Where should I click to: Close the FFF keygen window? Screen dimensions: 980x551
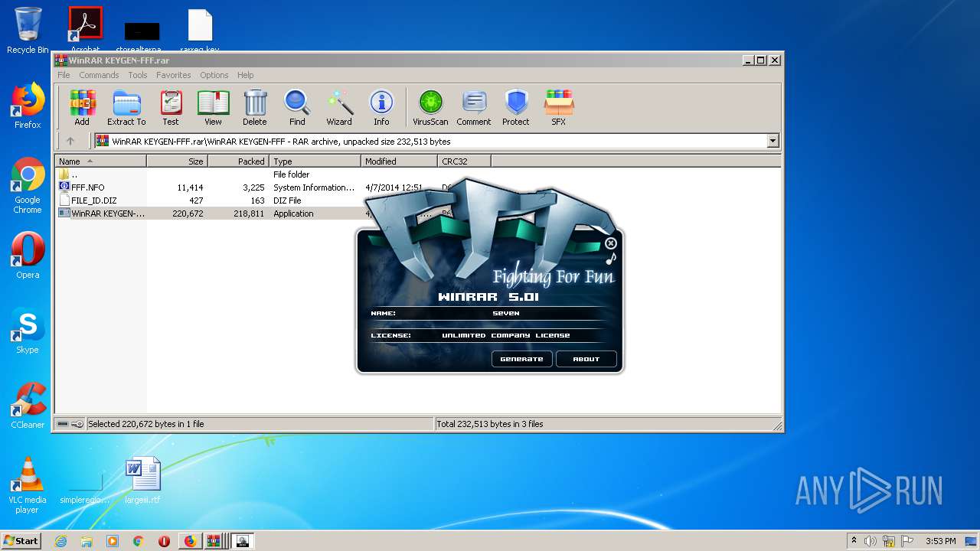(610, 243)
